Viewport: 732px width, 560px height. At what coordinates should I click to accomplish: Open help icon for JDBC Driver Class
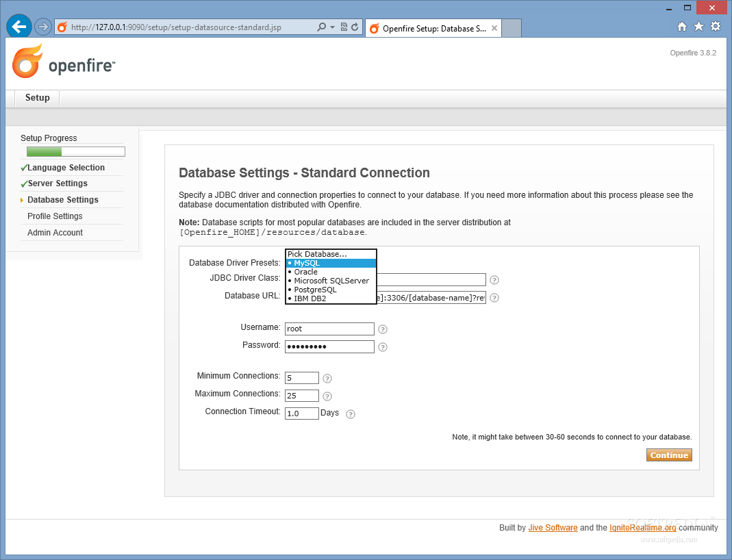[x=494, y=280]
